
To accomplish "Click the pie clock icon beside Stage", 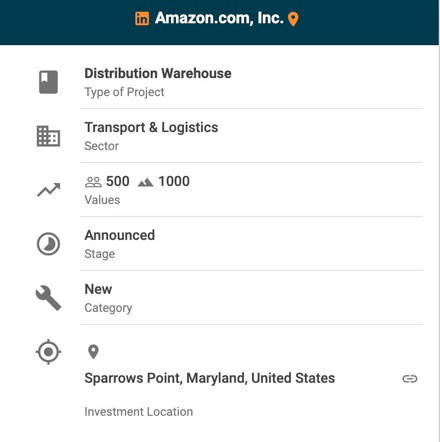I will point(48,244).
